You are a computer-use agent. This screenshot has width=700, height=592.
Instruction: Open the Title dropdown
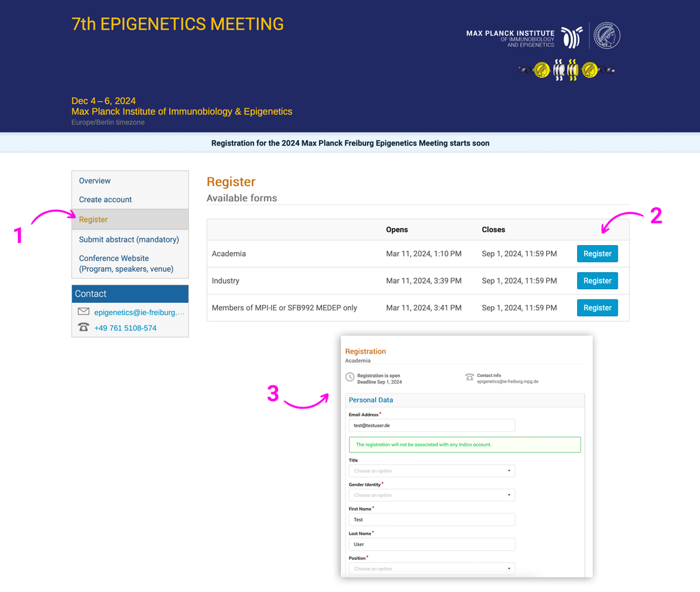(431, 470)
